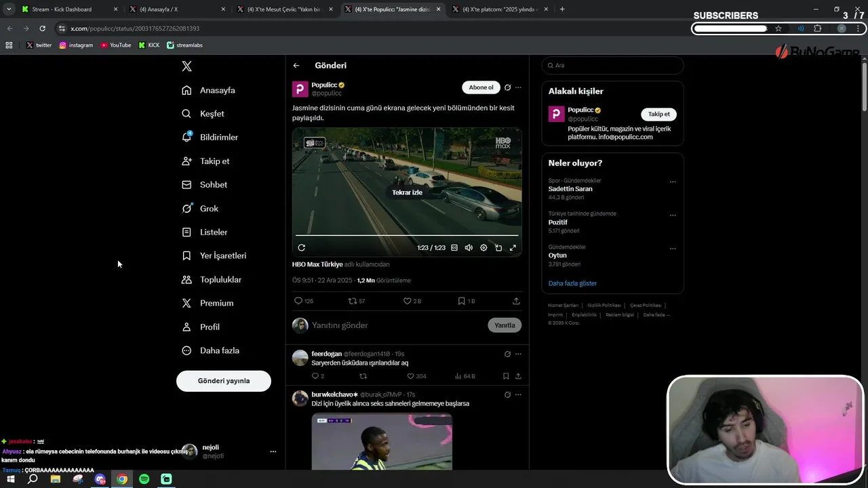Open burwkelchavo reply image

click(x=382, y=441)
